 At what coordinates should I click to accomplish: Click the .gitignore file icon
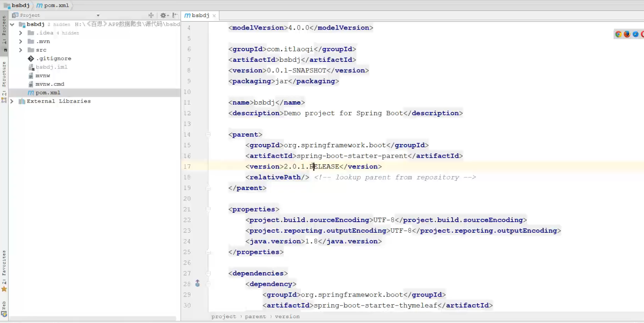31,59
